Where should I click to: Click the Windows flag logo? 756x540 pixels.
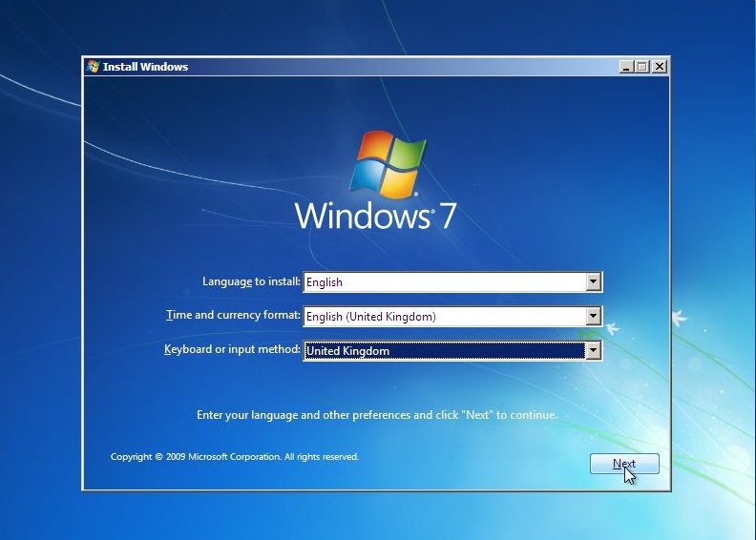pos(387,164)
